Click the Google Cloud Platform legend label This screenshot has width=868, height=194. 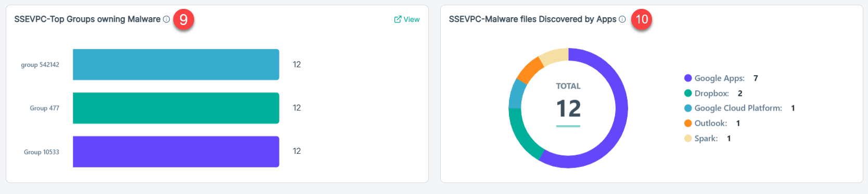coord(738,108)
